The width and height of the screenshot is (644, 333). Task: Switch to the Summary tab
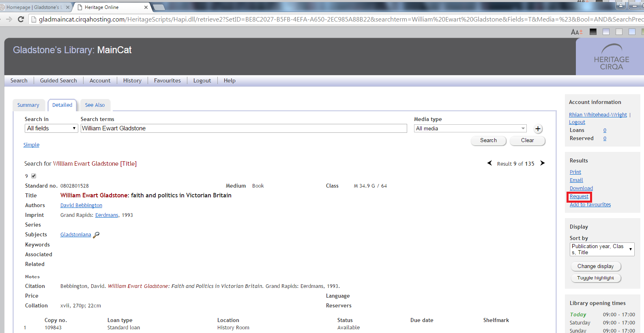point(28,105)
